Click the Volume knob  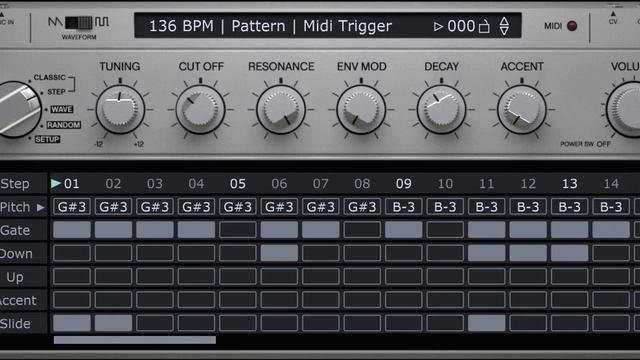pos(624,109)
